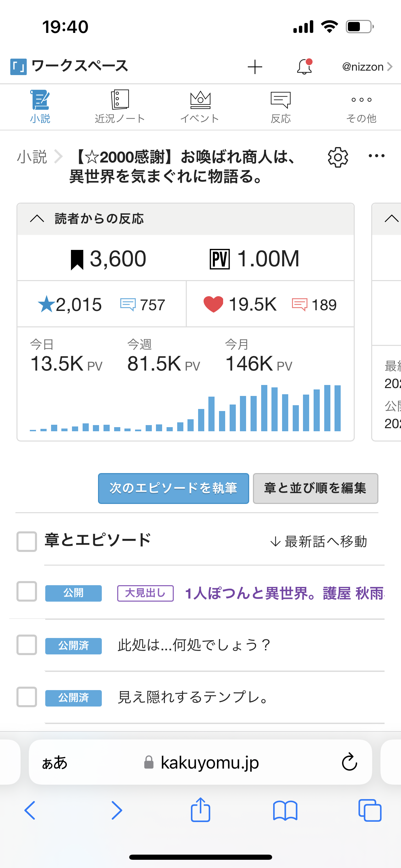The height and width of the screenshot is (868, 401).
Task: Tap the plus icon to create new work
Action: (x=255, y=67)
